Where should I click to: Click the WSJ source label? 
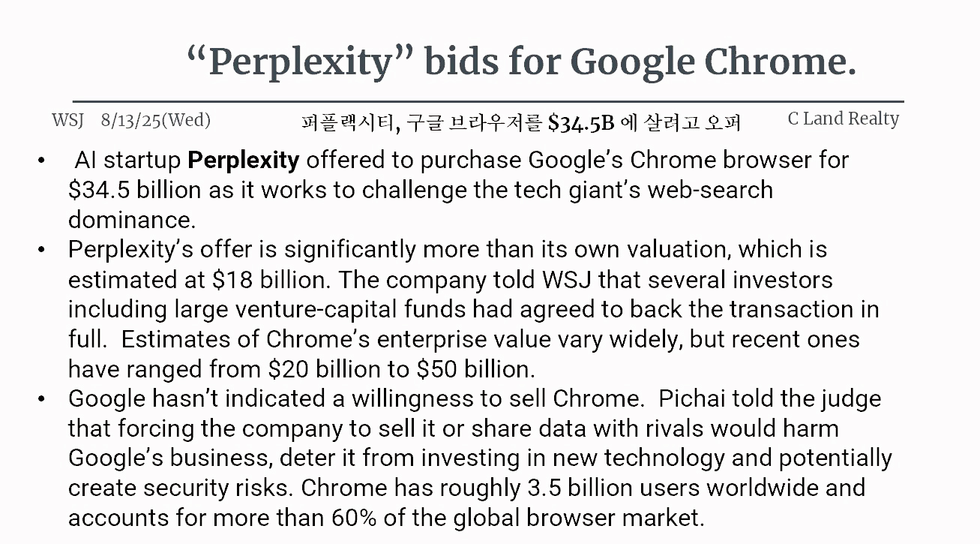[67, 120]
